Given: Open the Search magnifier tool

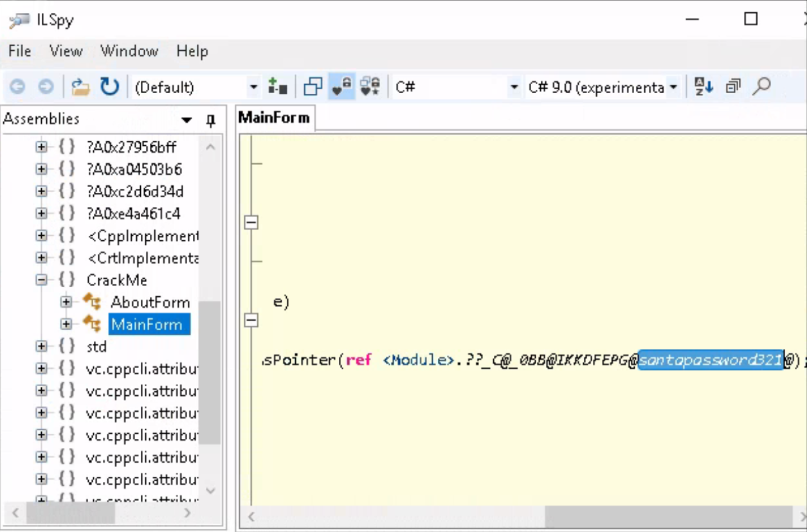Looking at the screenshot, I should pos(761,86).
